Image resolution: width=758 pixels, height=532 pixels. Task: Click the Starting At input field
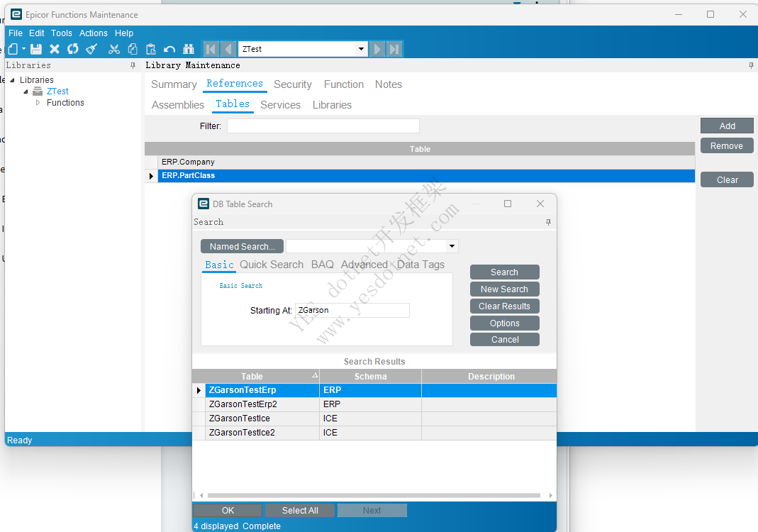coord(352,311)
